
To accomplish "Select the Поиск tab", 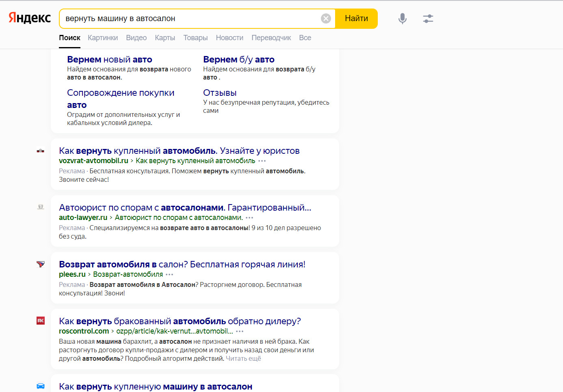I will [x=69, y=38].
